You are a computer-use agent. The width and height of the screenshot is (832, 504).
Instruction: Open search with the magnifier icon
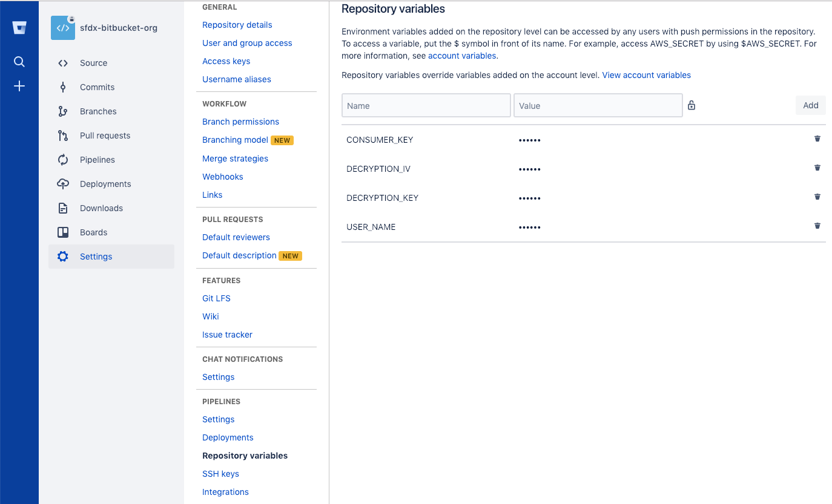tap(19, 62)
